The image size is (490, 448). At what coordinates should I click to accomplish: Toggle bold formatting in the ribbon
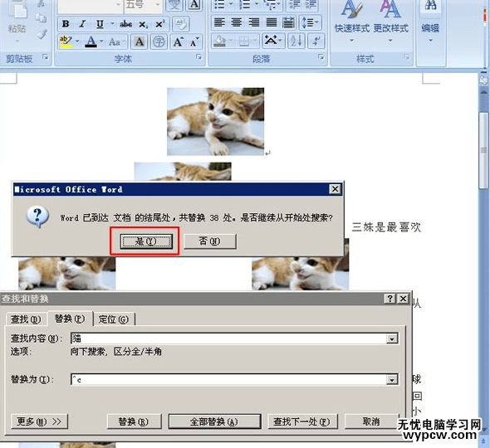66,24
